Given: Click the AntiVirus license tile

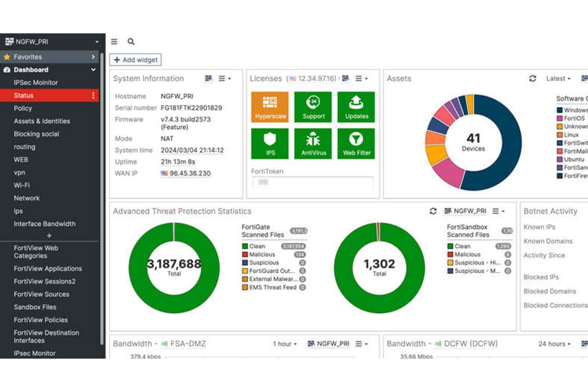Looking at the screenshot, I should 313,143.
